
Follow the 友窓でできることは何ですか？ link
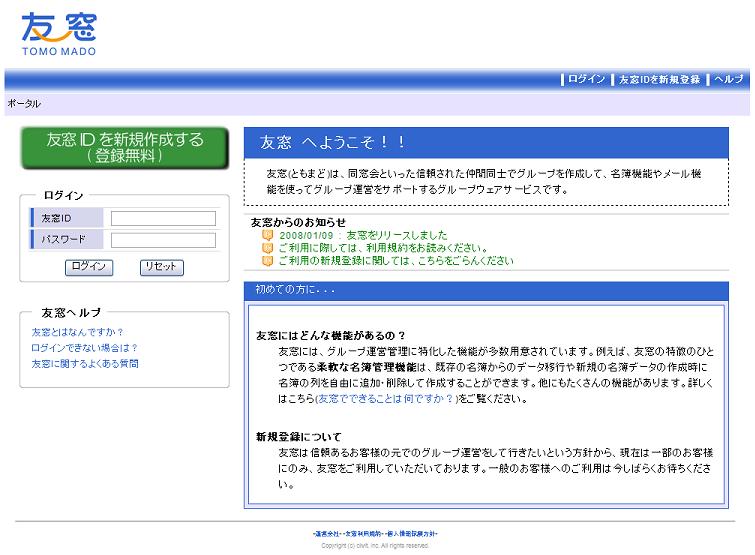[386, 399]
